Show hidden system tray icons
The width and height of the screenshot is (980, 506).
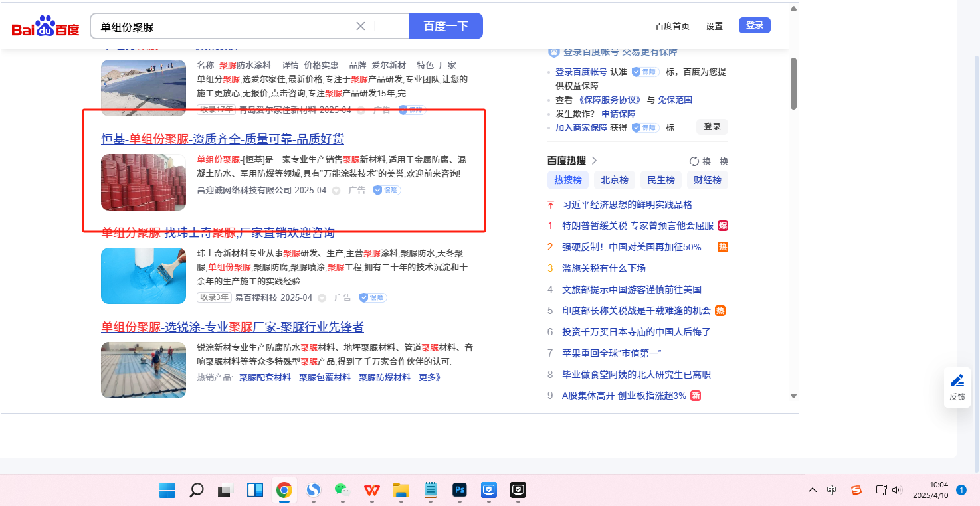point(812,490)
